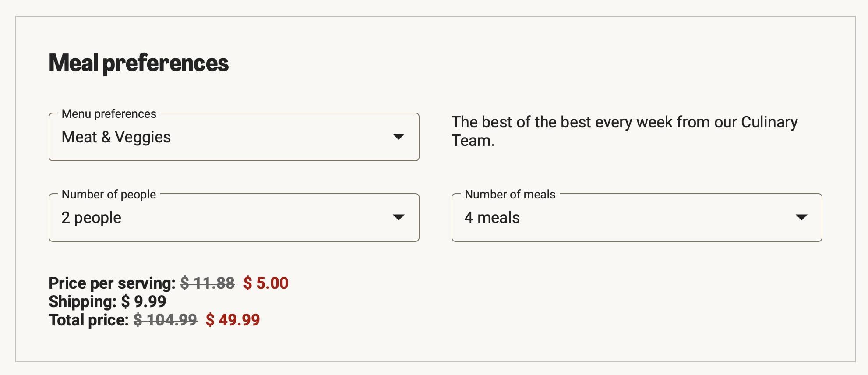Click the "Total price" label
The width and height of the screenshot is (868, 375).
tap(88, 320)
